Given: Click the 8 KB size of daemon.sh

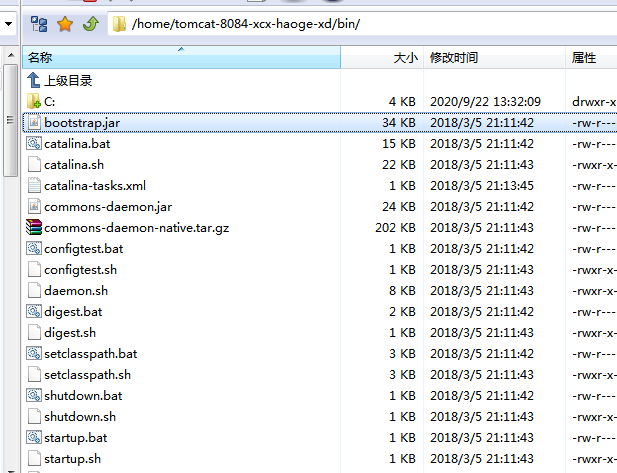Looking at the screenshot, I should (x=403, y=290).
